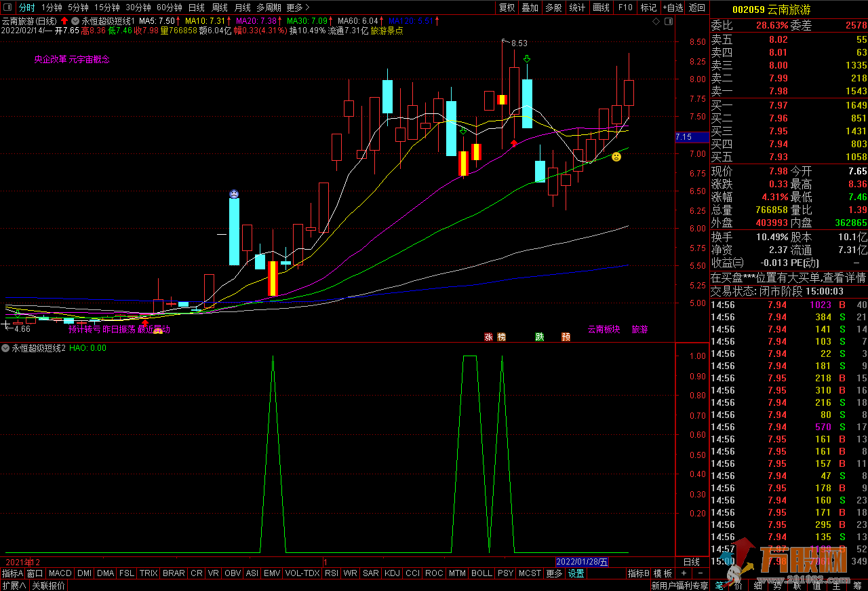Click the 返回 button
868x591 pixels.
click(697, 7)
